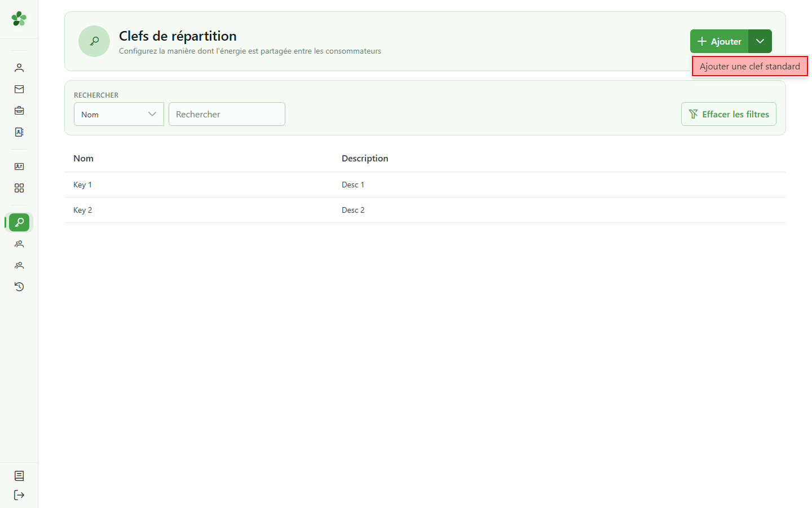Open the Nom search field dropdown
The image size is (812, 508).
pyautogui.click(x=119, y=114)
